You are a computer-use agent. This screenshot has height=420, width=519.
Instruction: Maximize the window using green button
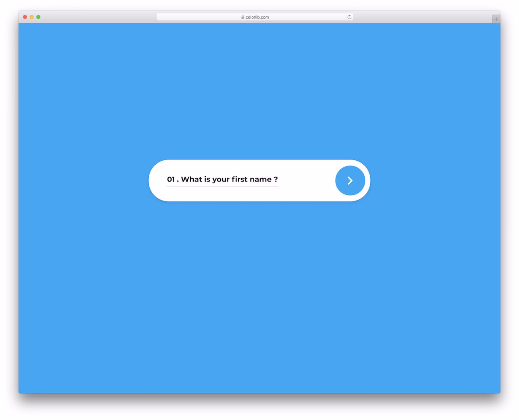click(38, 17)
